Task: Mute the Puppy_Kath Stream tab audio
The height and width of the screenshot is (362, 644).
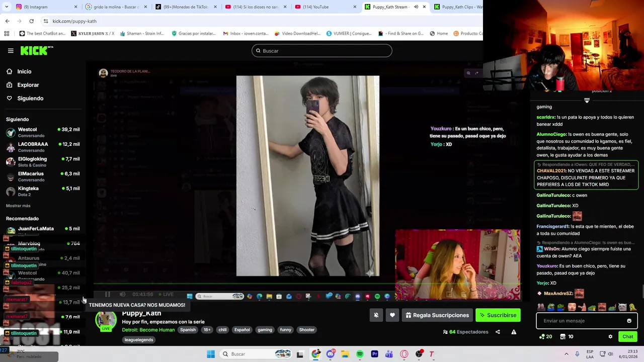Action: [x=416, y=7]
